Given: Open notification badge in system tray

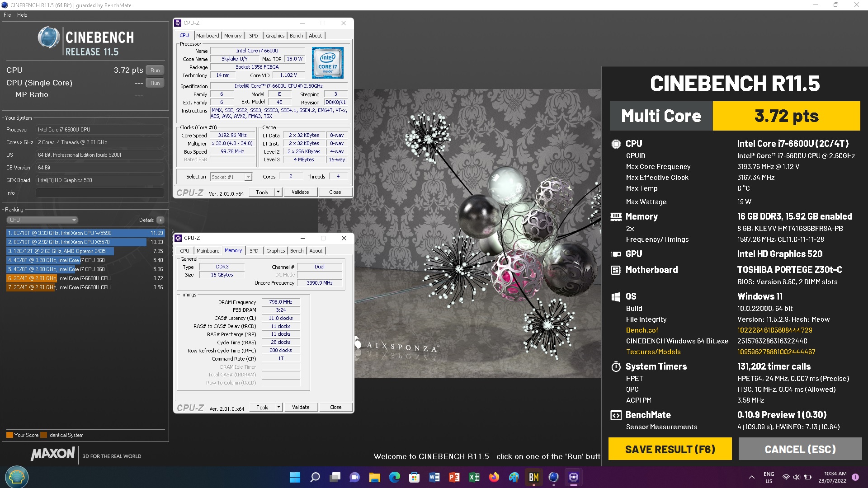Looking at the screenshot, I should pyautogui.click(x=855, y=477).
